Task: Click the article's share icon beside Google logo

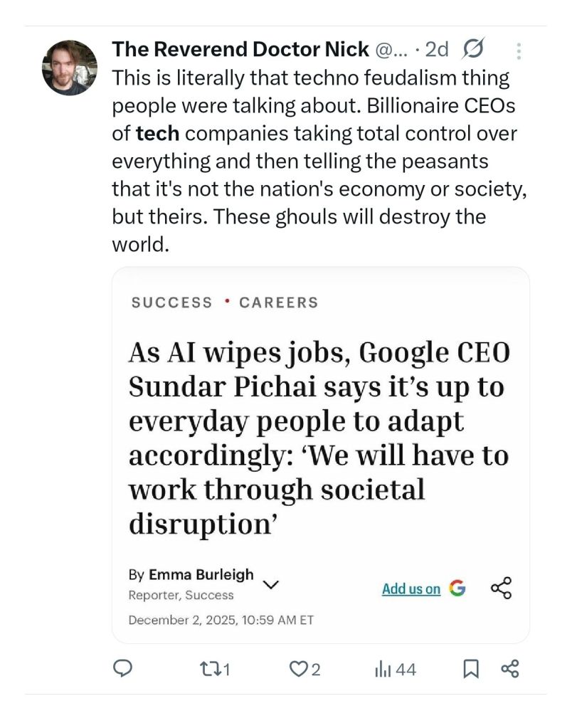Action: coord(501,588)
